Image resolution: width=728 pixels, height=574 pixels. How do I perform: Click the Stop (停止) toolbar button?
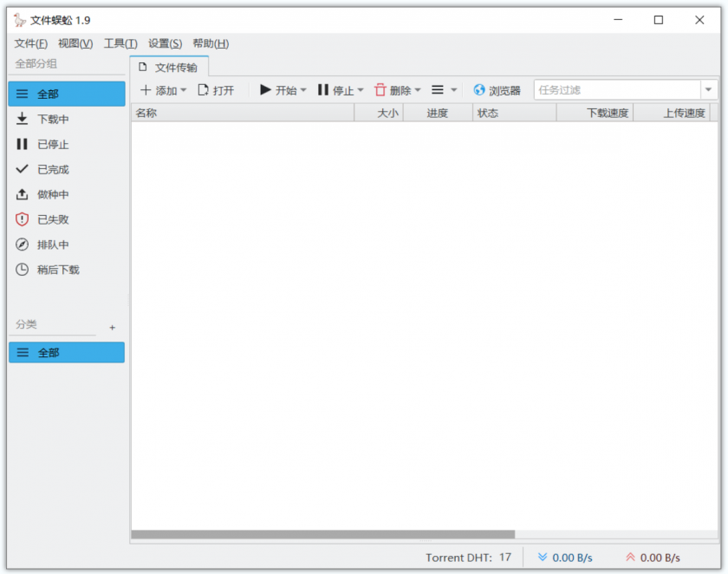point(336,90)
